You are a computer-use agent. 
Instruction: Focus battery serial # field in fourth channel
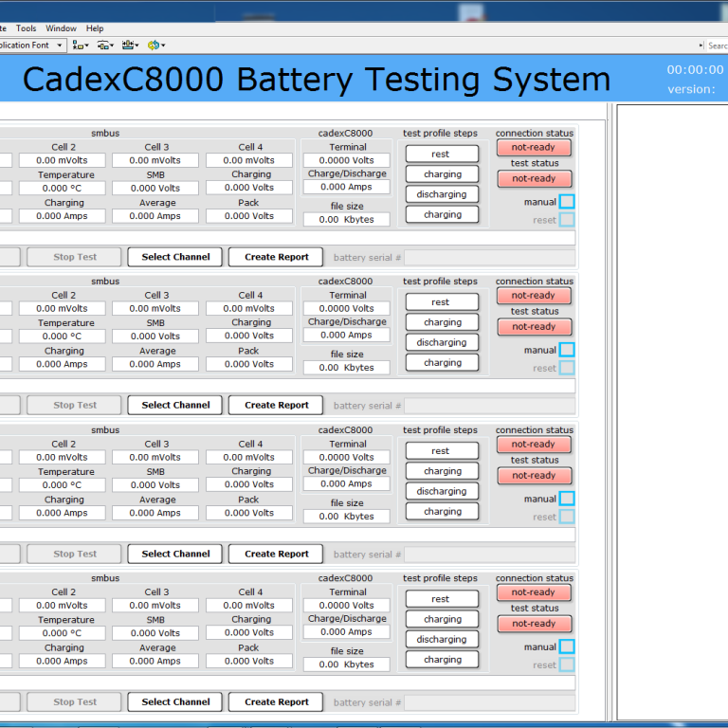click(x=490, y=702)
